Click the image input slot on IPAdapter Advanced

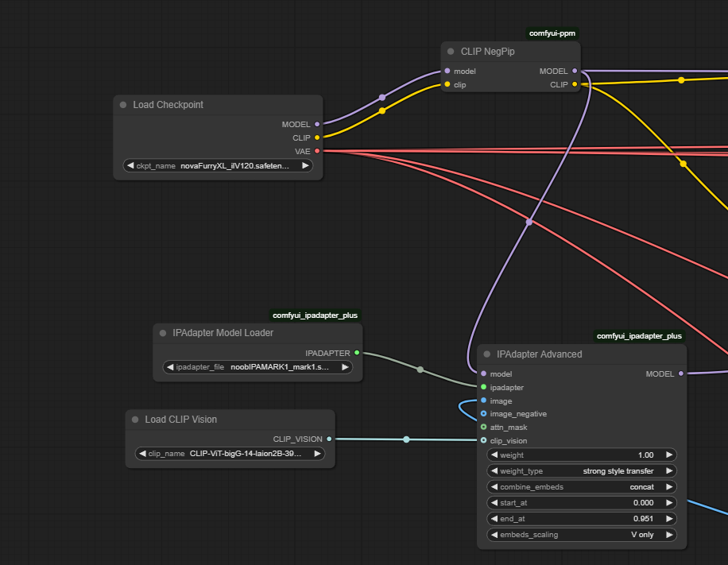coord(483,401)
